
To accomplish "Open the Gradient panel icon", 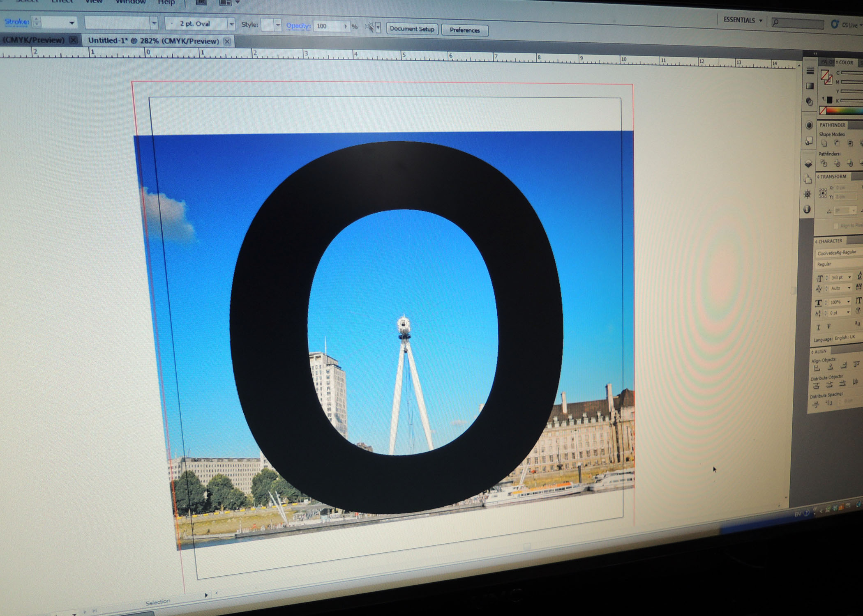I will coord(810,86).
